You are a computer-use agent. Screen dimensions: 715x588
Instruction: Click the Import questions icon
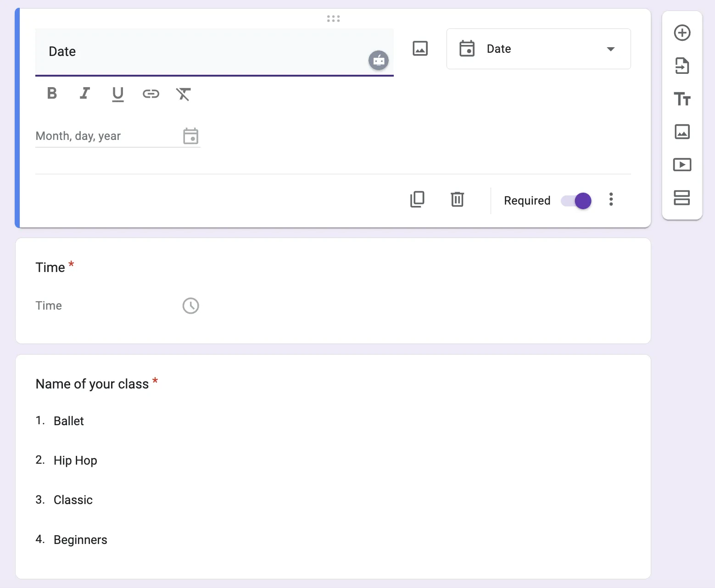[682, 66]
